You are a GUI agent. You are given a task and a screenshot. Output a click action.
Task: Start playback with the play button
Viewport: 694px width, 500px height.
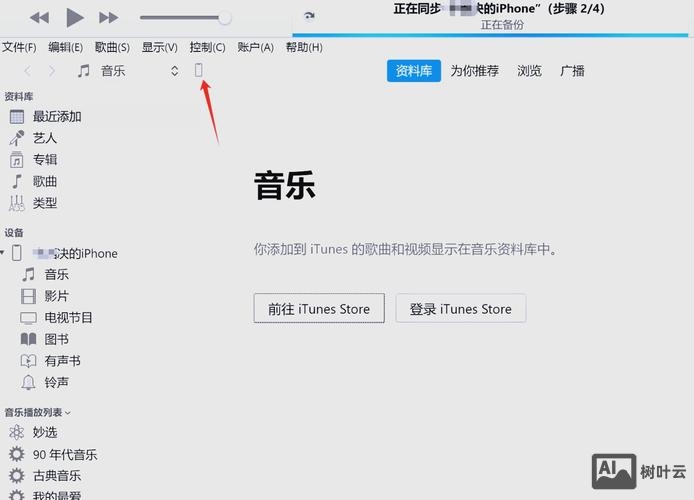pyautogui.click(x=74, y=18)
